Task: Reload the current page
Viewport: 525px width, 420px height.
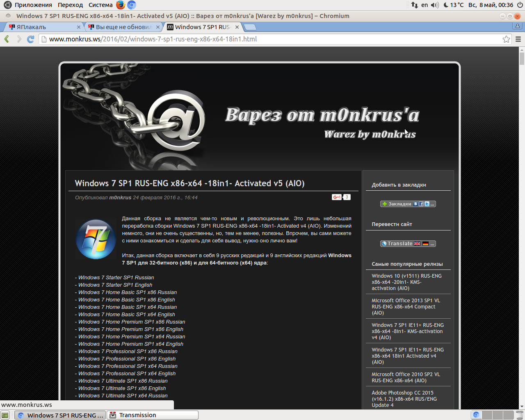Action: coord(30,39)
